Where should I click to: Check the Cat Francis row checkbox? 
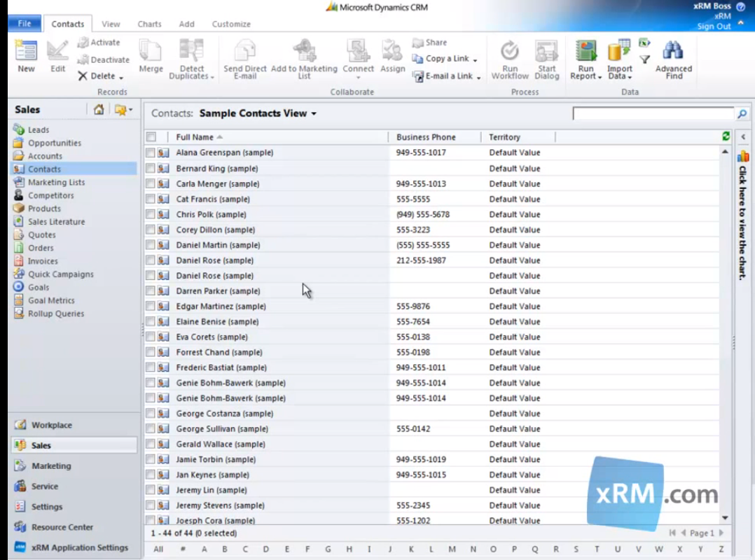click(151, 199)
